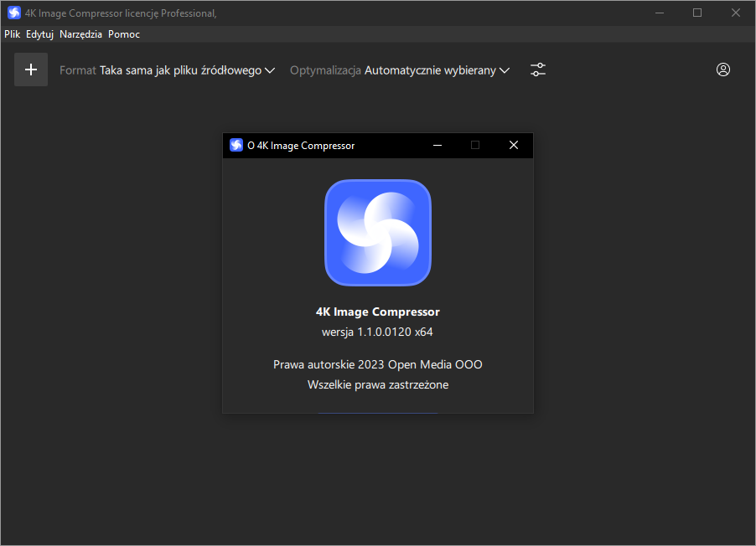Open the Narzędzia menu
The width and height of the screenshot is (756, 546).
(80, 34)
